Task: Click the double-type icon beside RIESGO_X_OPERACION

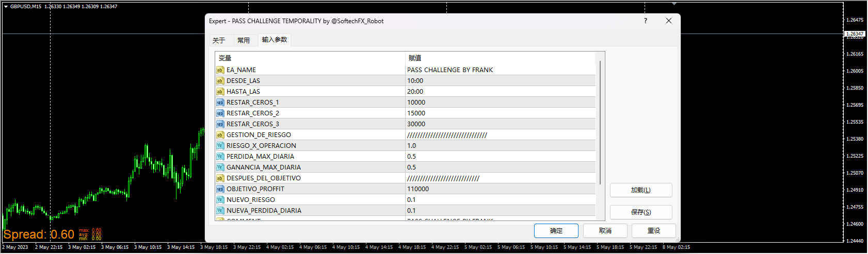Action: click(220, 146)
